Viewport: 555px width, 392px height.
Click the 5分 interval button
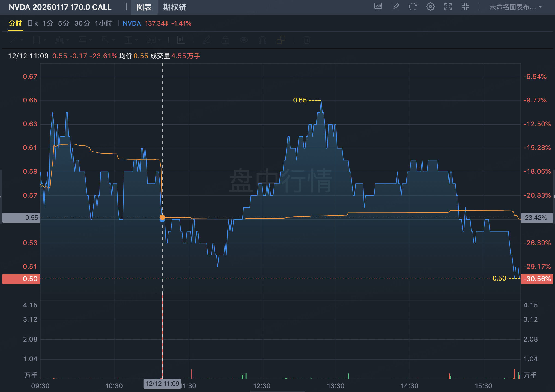[x=63, y=23]
